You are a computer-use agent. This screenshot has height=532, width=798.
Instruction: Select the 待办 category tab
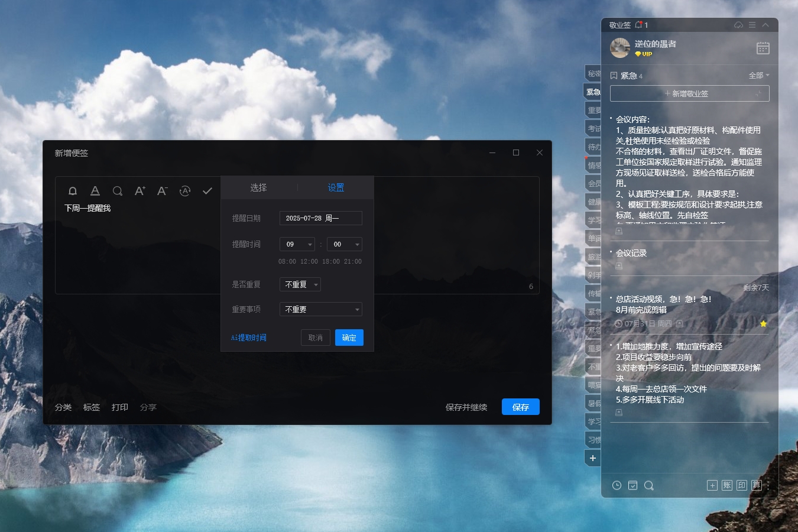coord(593,147)
